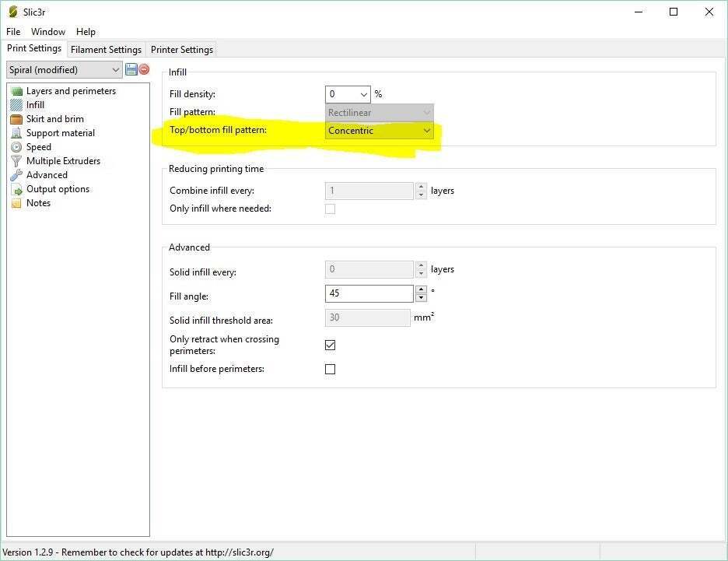728x561 pixels.
Task: Open the Top/bottom fill pattern Concentric dropdown
Action: (380, 131)
